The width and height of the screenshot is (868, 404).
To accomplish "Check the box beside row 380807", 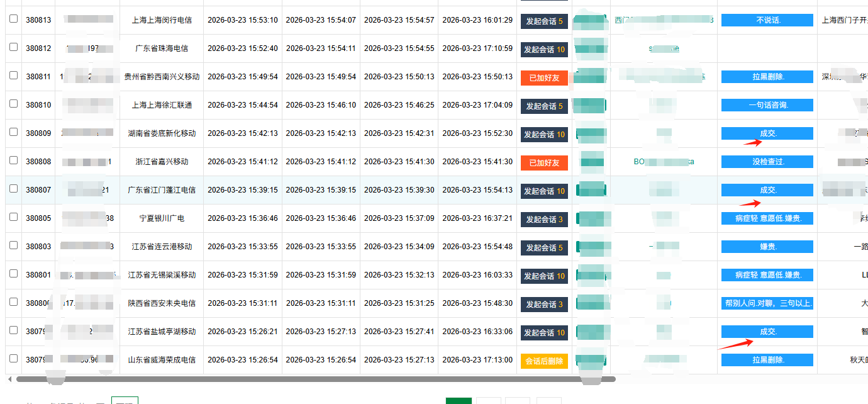I will coord(13,189).
